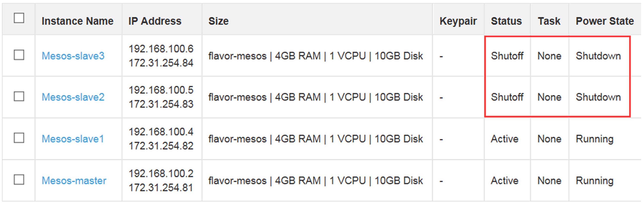Sort by Power State column header
Viewport: 644px width, 205px height.
605,21
